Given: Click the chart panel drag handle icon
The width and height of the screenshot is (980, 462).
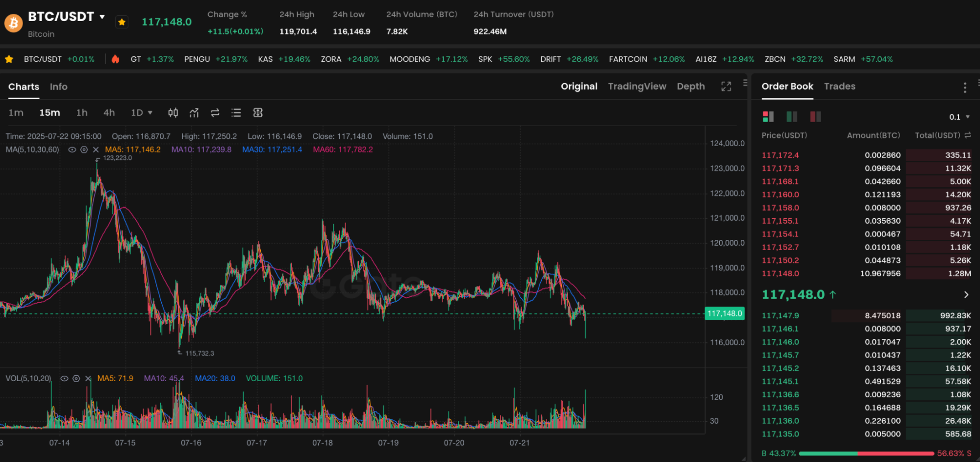Looking at the screenshot, I should (745, 83).
